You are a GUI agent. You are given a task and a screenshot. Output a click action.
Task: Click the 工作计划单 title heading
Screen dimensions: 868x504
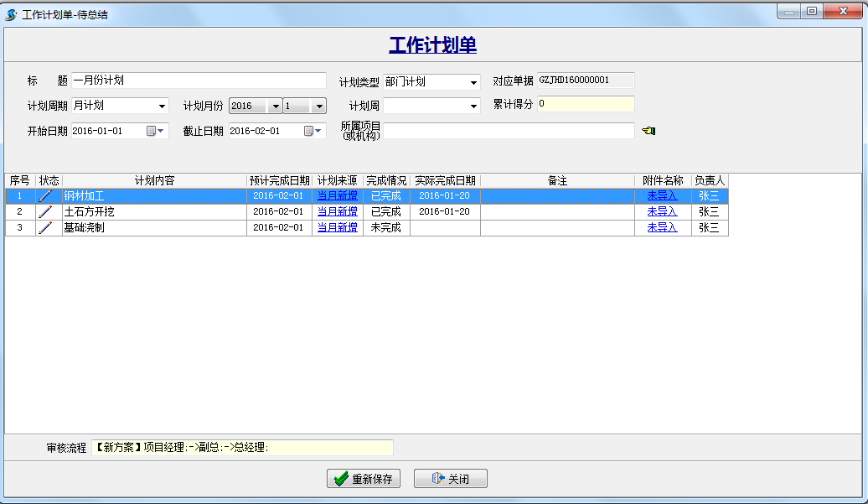click(431, 44)
